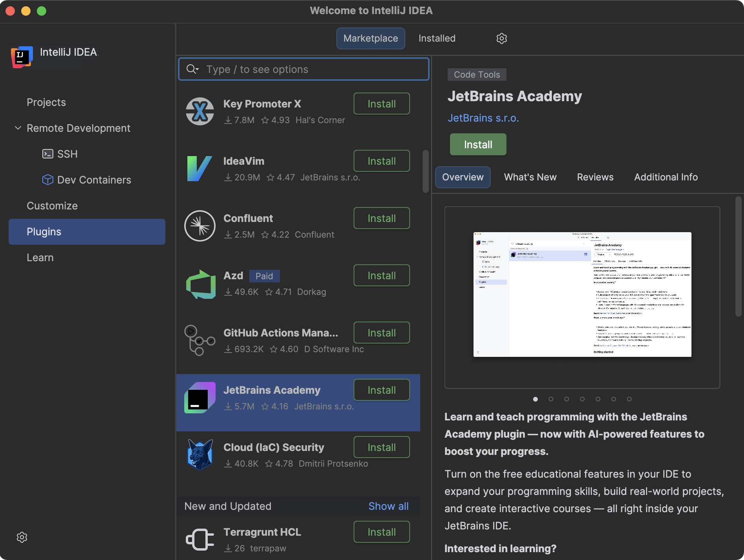The image size is (744, 560).
Task: Click the plugin list scrollbar
Action: point(425,171)
